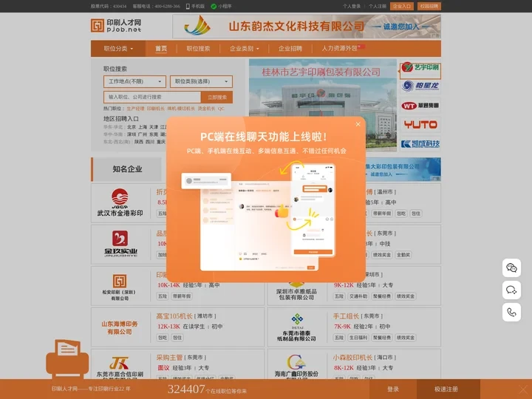Open the online chat bubble sidebar icon
This screenshot has height=399, width=532.
point(511,290)
